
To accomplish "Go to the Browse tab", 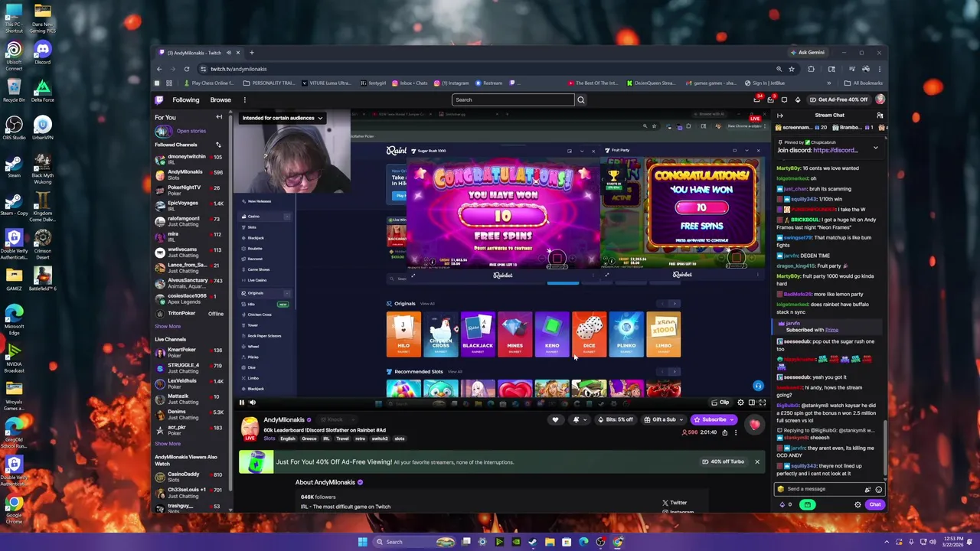I will (220, 99).
